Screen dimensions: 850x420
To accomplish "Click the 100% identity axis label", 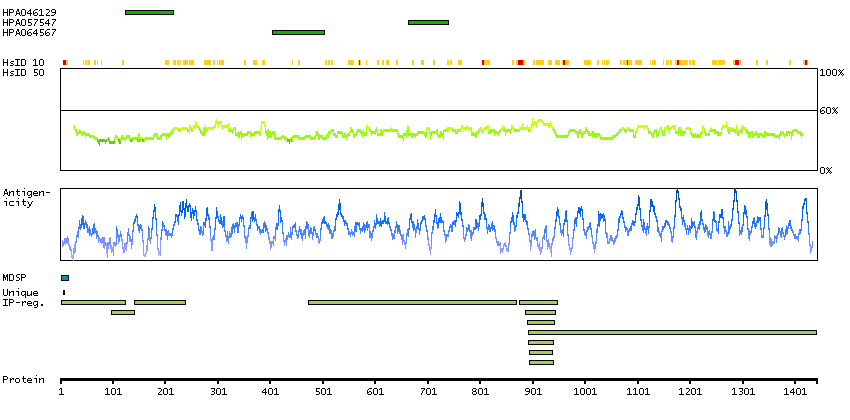I will [831, 74].
